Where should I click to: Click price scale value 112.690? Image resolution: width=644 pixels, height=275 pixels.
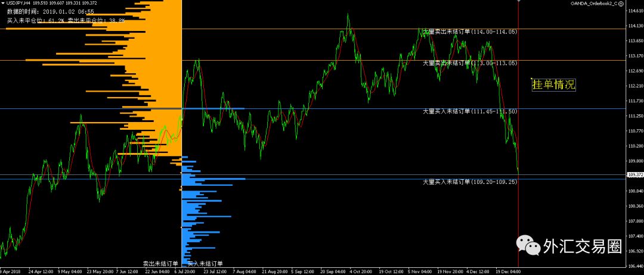coord(635,71)
